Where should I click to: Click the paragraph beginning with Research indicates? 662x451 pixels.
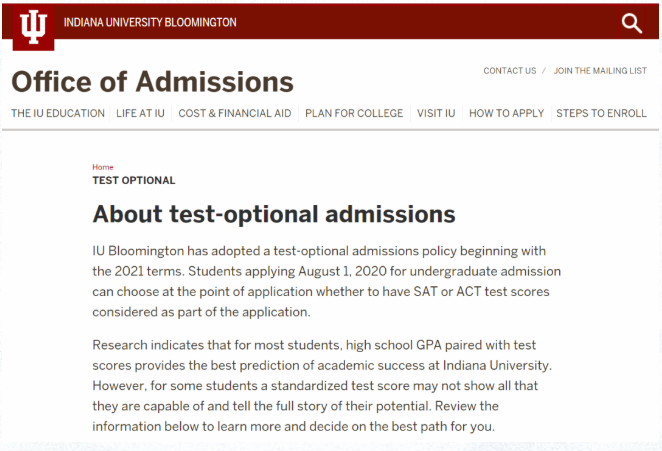[x=322, y=386]
